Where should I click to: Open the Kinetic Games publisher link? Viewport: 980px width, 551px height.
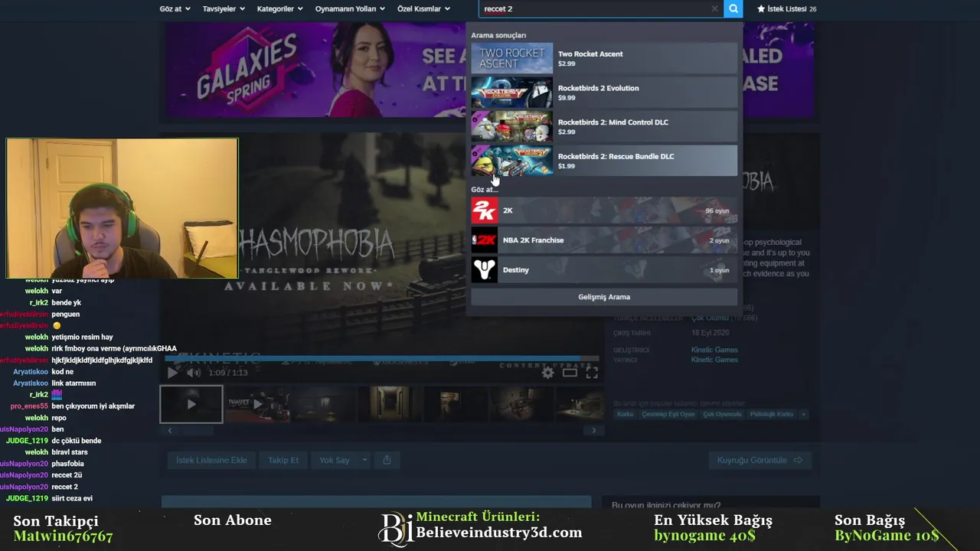[714, 360]
